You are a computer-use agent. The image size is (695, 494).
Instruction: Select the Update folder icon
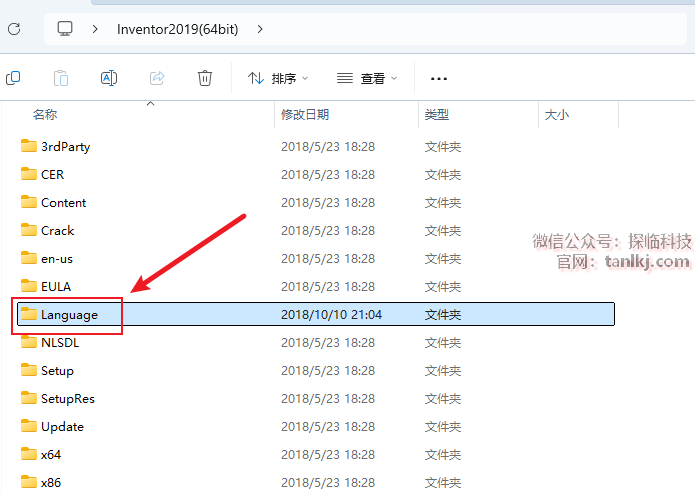29,426
